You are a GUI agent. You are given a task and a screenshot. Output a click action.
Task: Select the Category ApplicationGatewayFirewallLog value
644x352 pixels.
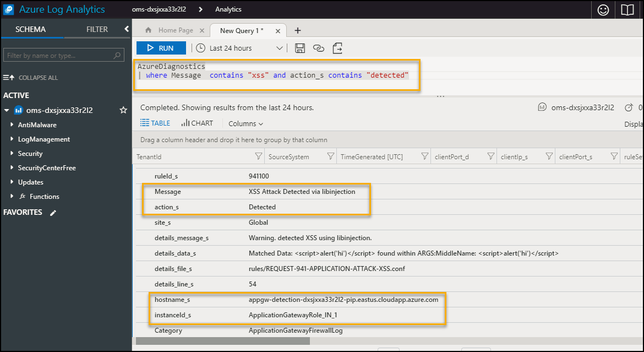tap(296, 330)
